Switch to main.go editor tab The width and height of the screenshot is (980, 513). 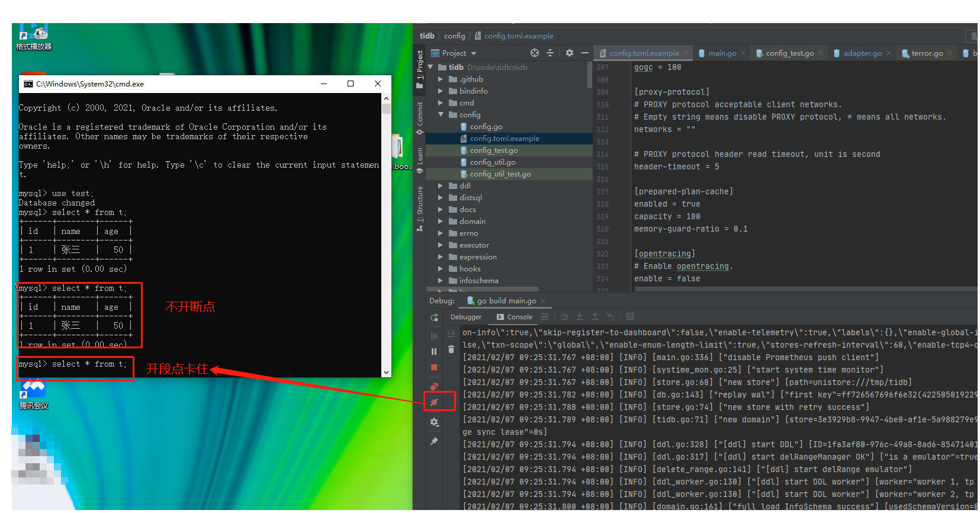[722, 53]
